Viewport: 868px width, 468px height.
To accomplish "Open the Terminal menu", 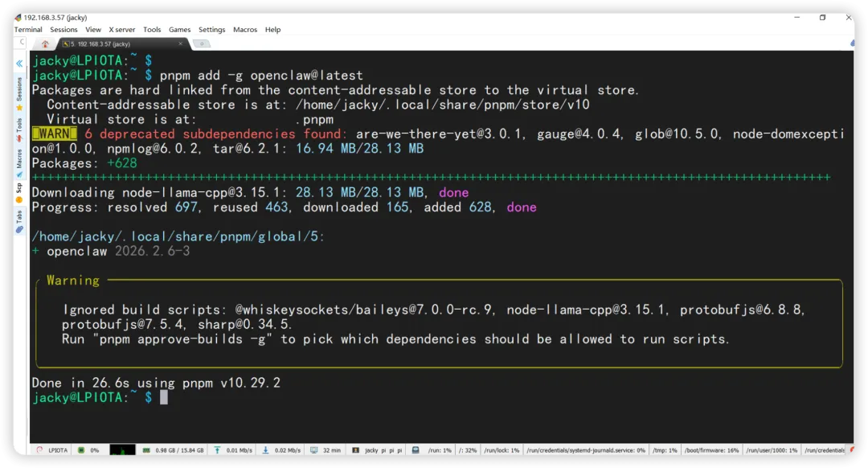I will pyautogui.click(x=27, y=30).
